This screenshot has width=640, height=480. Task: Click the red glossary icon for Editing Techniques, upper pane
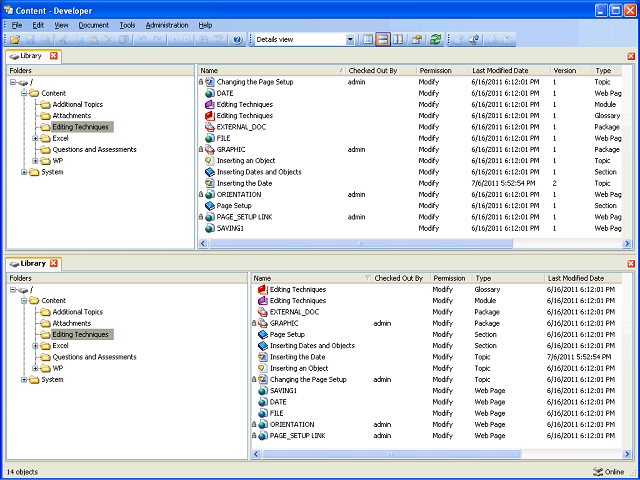(x=210, y=116)
